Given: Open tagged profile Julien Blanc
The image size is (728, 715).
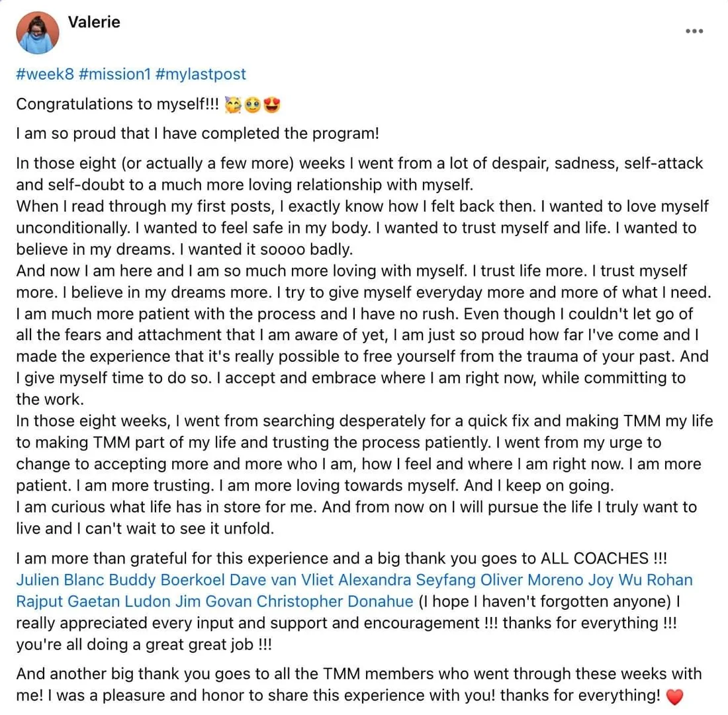Looking at the screenshot, I should [x=60, y=580].
